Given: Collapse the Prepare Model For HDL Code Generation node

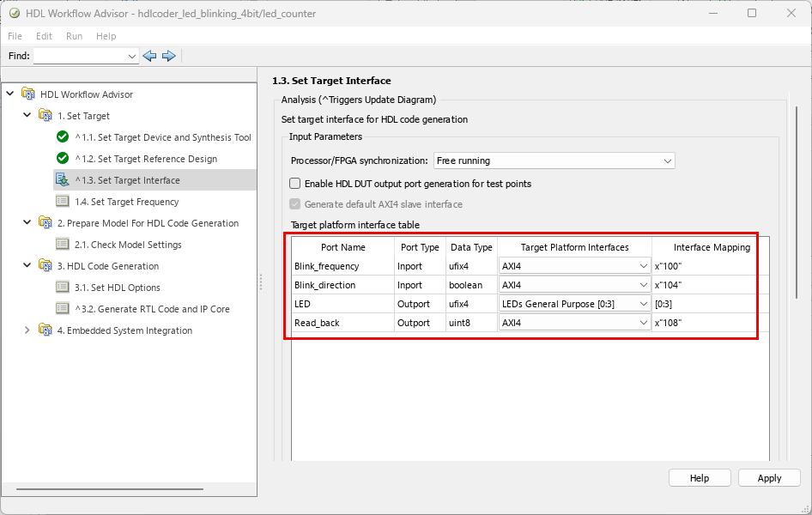Looking at the screenshot, I should 27,223.
